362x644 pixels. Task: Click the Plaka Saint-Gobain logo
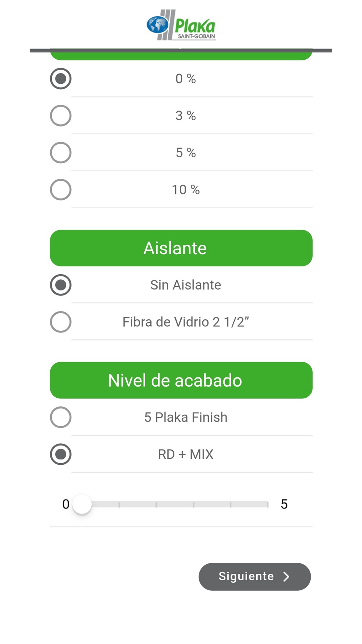[x=181, y=25]
